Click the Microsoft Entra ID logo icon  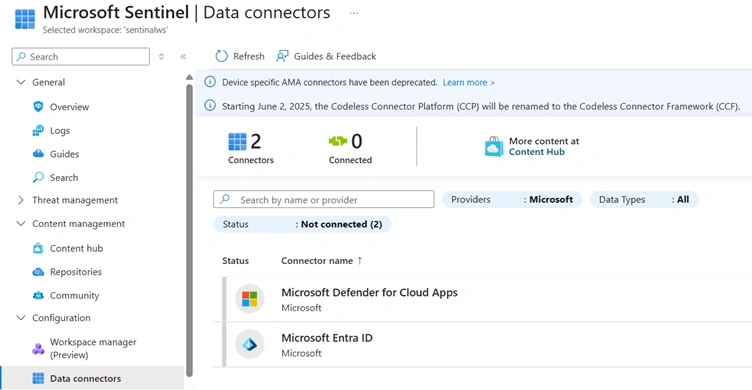click(249, 344)
